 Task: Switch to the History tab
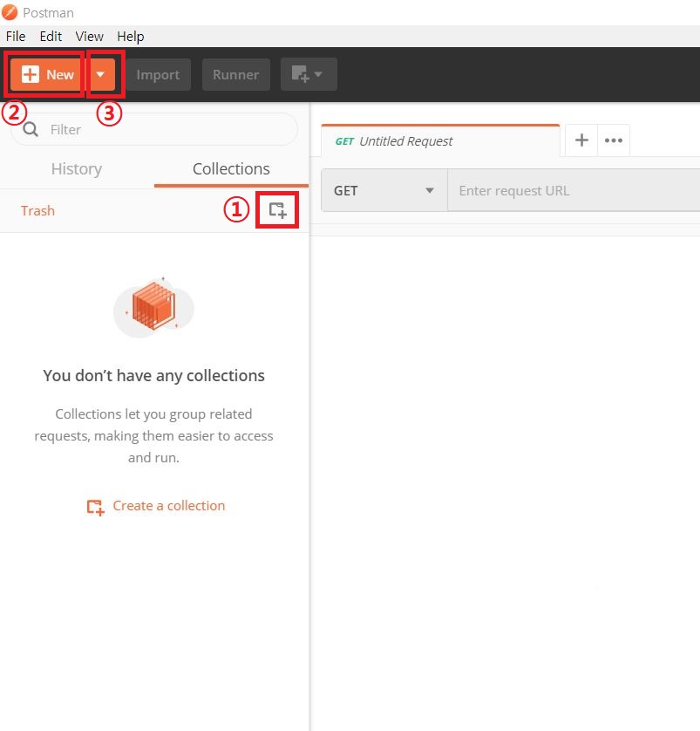pos(77,168)
